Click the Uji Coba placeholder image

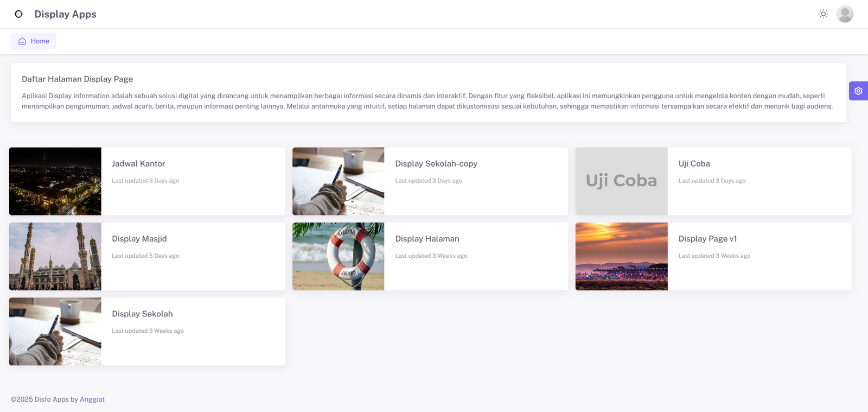click(x=621, y=181)
